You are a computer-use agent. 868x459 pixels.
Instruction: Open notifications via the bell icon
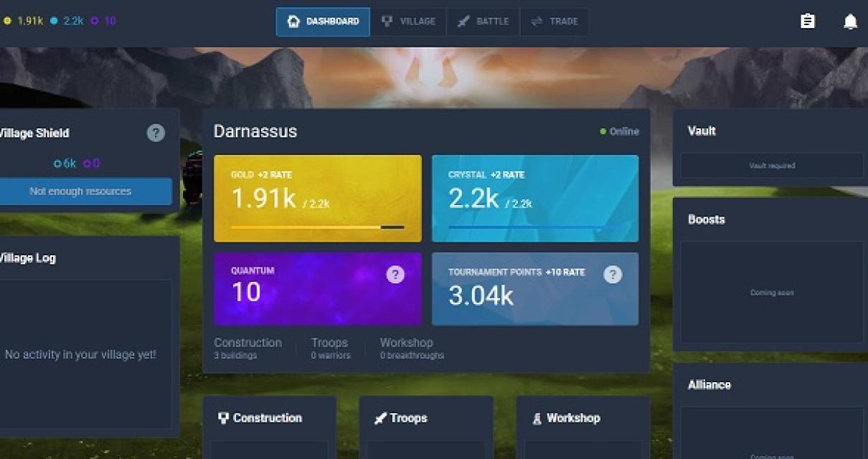(x=850, y=21)
